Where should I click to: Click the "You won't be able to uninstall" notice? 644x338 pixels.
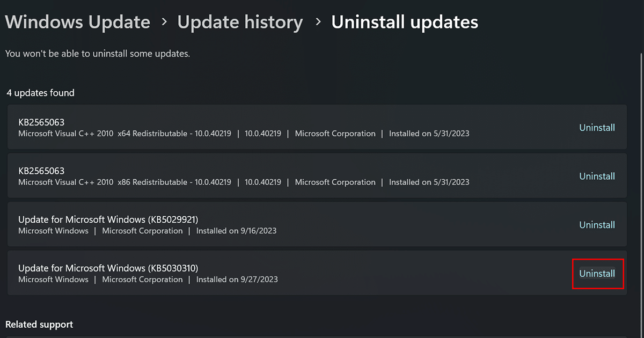coord(98,54)
